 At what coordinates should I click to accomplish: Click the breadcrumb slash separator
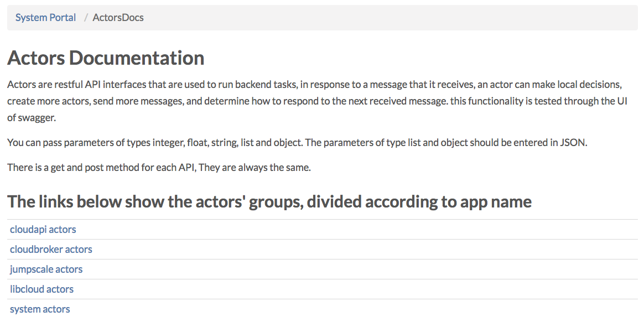(x=86, y=18)
